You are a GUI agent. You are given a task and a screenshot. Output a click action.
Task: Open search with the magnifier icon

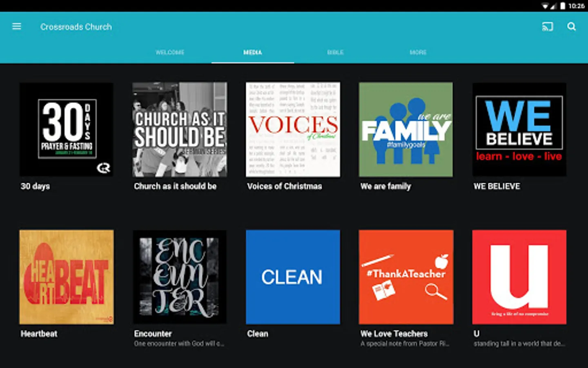(x=572, y=27)
